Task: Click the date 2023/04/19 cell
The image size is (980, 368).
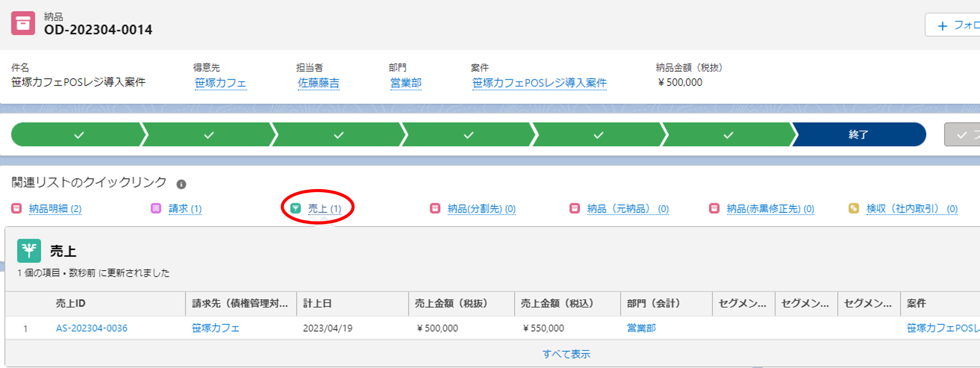Action: click(x=328, y=328)
